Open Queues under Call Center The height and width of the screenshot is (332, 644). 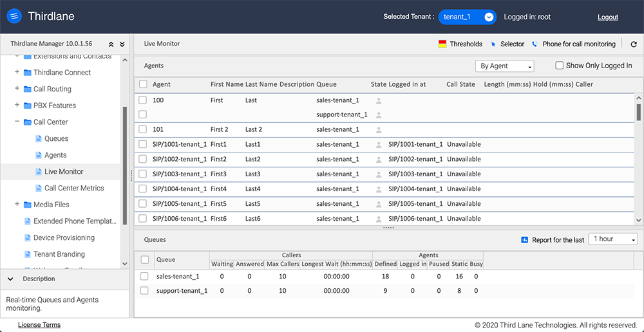point(56,139)
